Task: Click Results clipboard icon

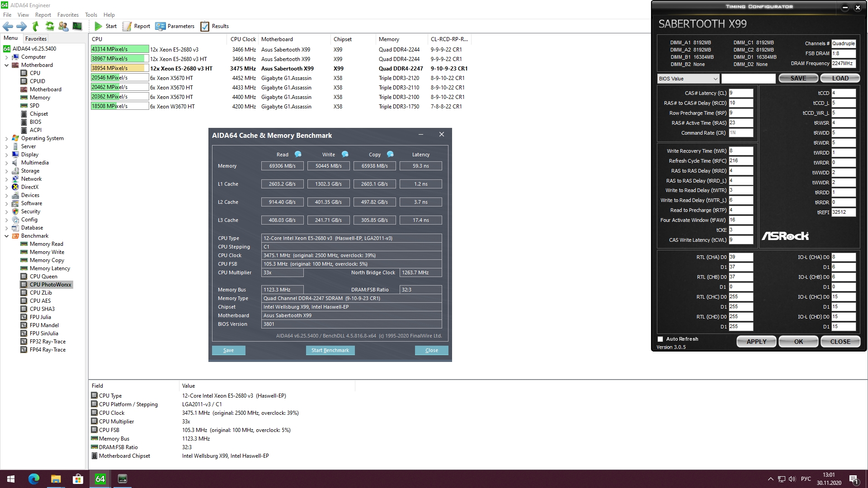Action: coord(205,26)
